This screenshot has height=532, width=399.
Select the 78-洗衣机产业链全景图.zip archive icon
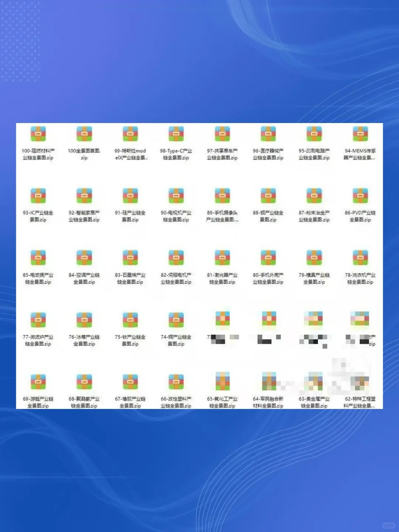pyautogui.click(x=360, y=258)
